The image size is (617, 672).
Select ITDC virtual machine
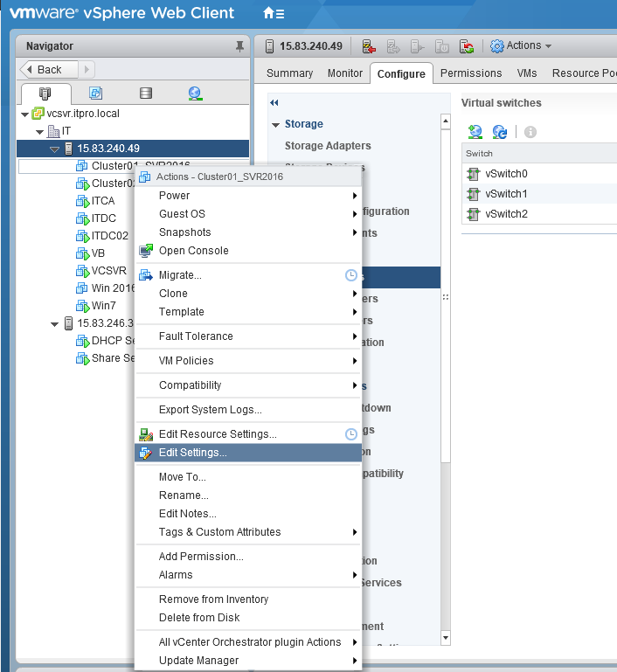coord(103,218)
